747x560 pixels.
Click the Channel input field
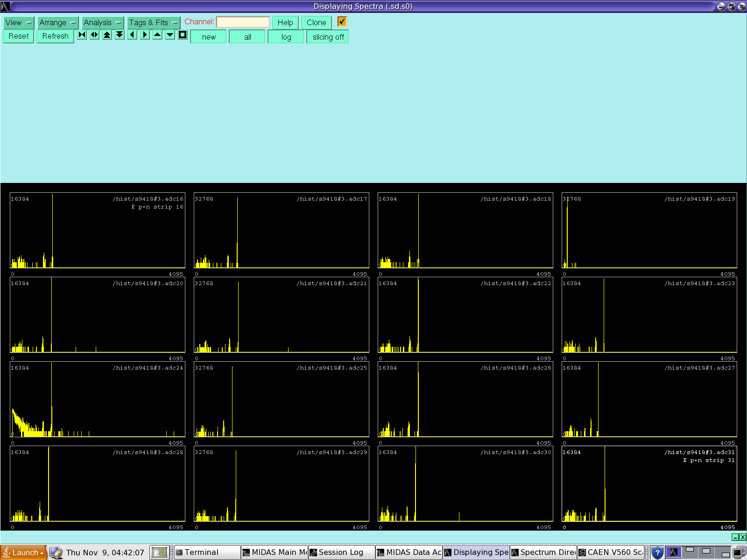[243, 22]
